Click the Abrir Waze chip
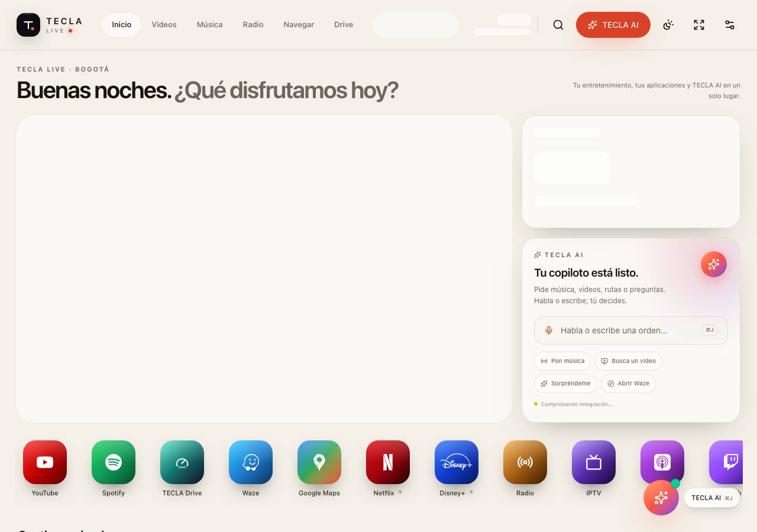The height and width of the screenshot is (532, 757). coord(628,384)
